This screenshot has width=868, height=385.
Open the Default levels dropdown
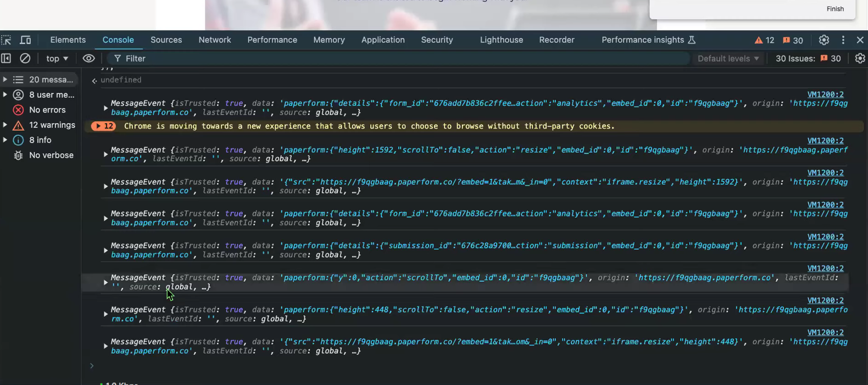[x=728, y=58]
